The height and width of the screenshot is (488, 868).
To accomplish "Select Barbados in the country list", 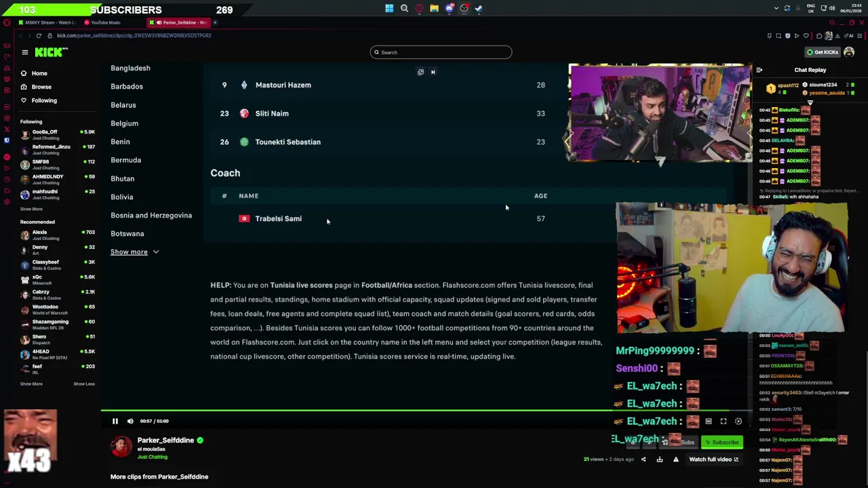I will point(127,87).
